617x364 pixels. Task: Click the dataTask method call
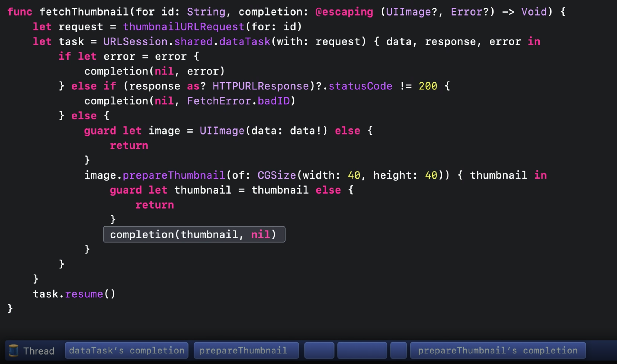245,42
